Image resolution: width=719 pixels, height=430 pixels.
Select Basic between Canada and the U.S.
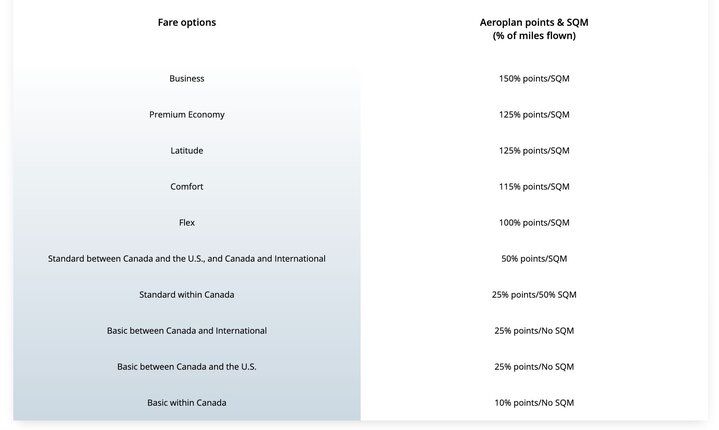click(187, 366)
